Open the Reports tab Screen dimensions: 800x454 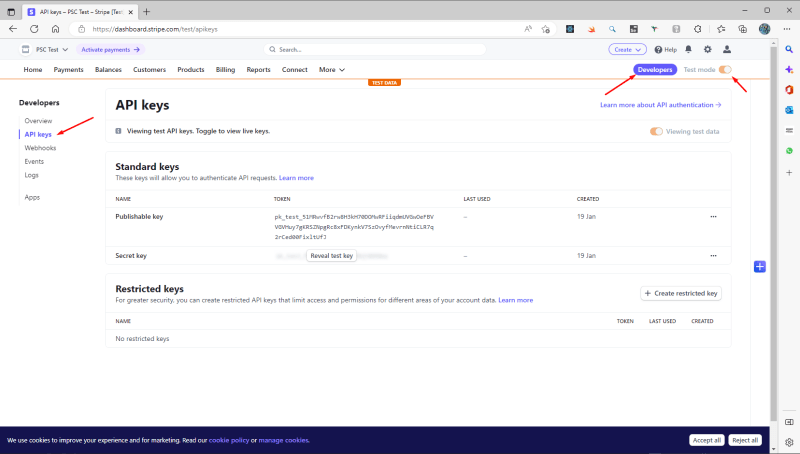click(x=258, y=69)
